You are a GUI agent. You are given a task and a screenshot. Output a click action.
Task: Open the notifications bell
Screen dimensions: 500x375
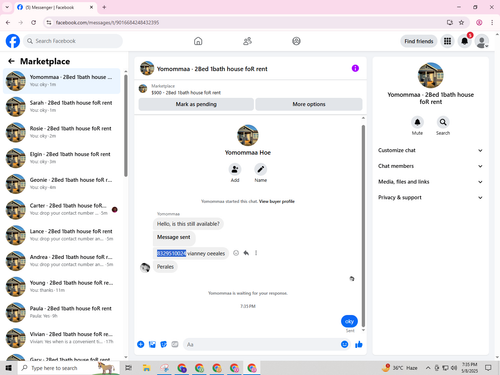pyautogui.click(x=464, y=41)
